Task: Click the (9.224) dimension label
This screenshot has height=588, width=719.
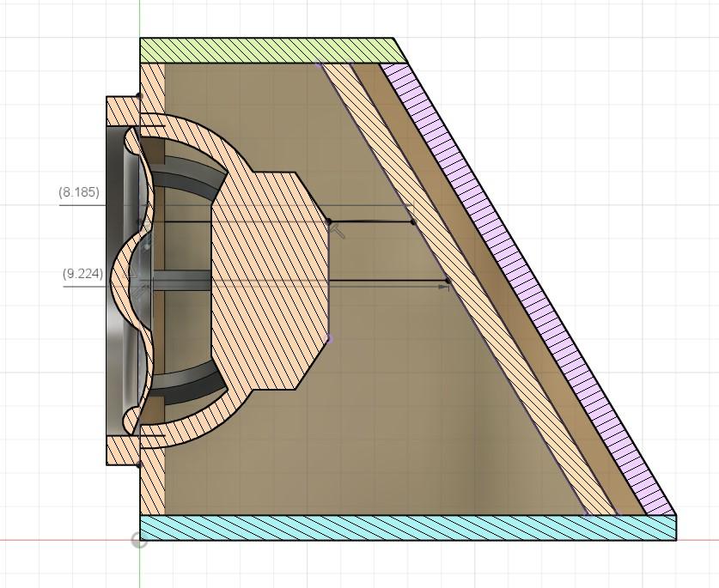Action: click(83, 274)
